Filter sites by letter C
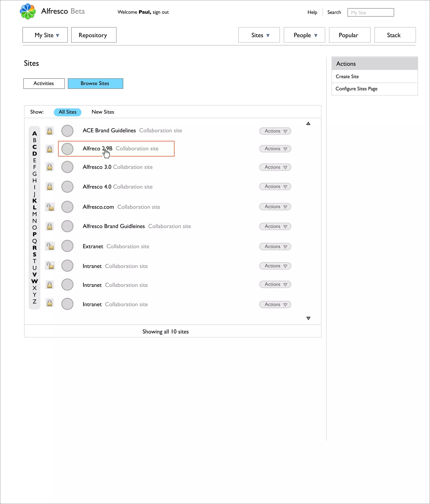Viewport: 430px width, 504px height. tap(34, 147)
